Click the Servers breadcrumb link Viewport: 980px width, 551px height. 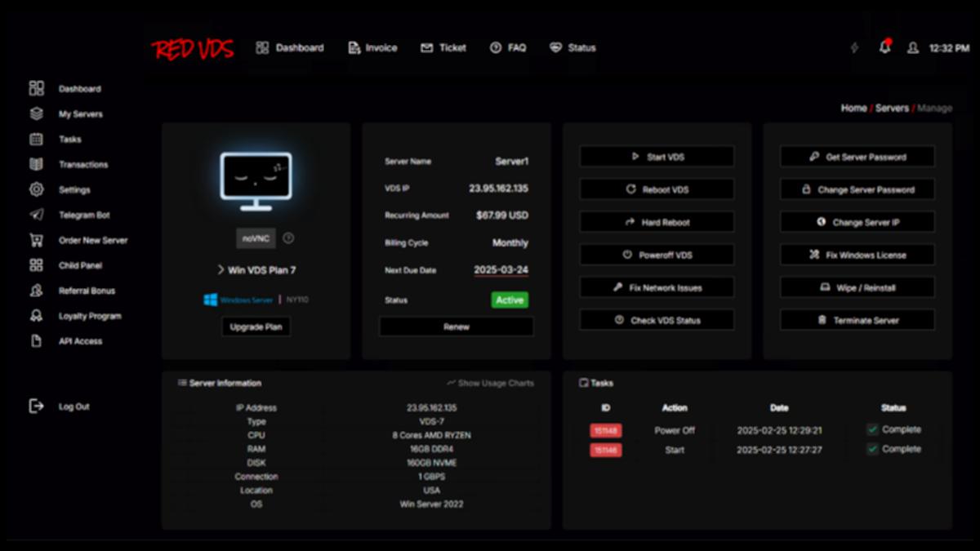click(892, 108)
